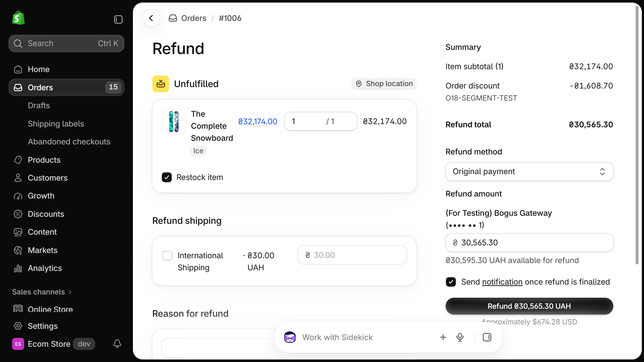
Task: Click the Online Store storefront icon
Action: click(x=18, y=309)
